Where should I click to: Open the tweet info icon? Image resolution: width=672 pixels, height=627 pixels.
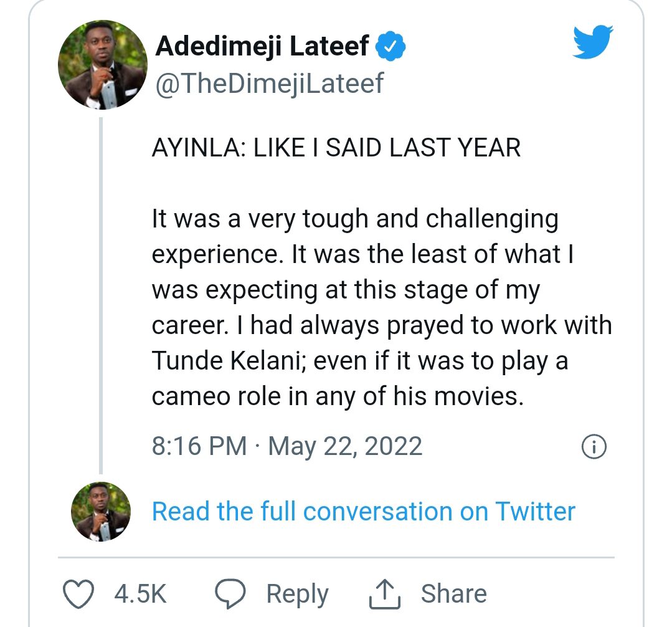pos(593,446)
